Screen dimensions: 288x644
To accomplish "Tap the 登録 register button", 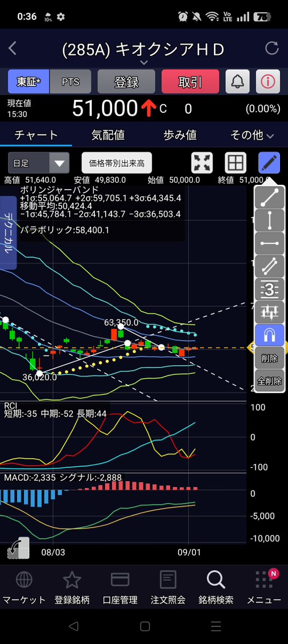I will pos(127,81).
